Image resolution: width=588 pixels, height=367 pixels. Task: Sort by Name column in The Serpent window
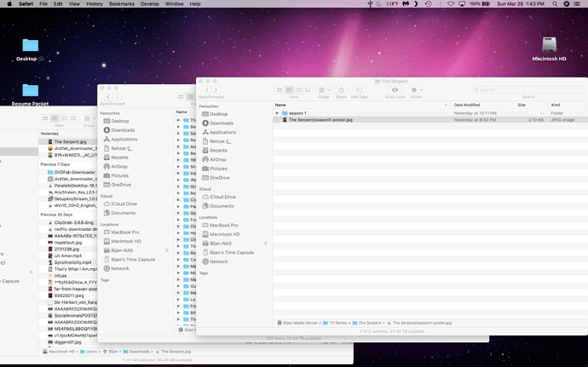click(x=280, y=105)
